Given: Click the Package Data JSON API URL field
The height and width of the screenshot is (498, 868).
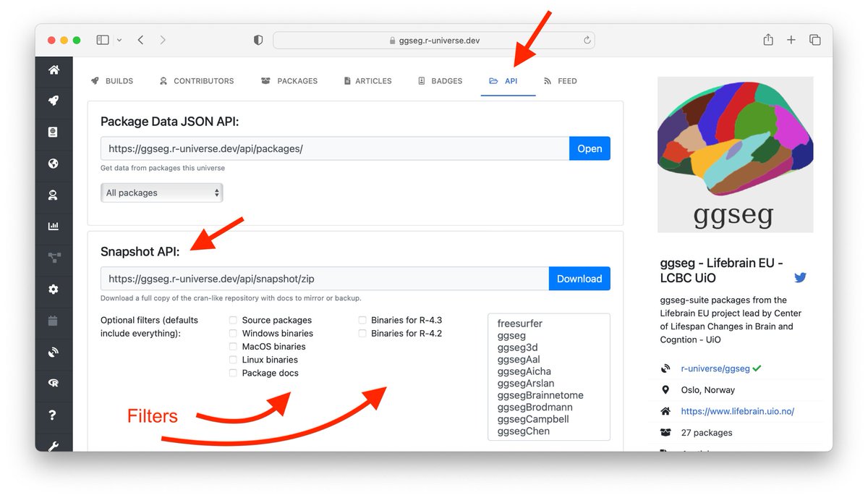Looking at the screenshot, I should pos(335,148).
